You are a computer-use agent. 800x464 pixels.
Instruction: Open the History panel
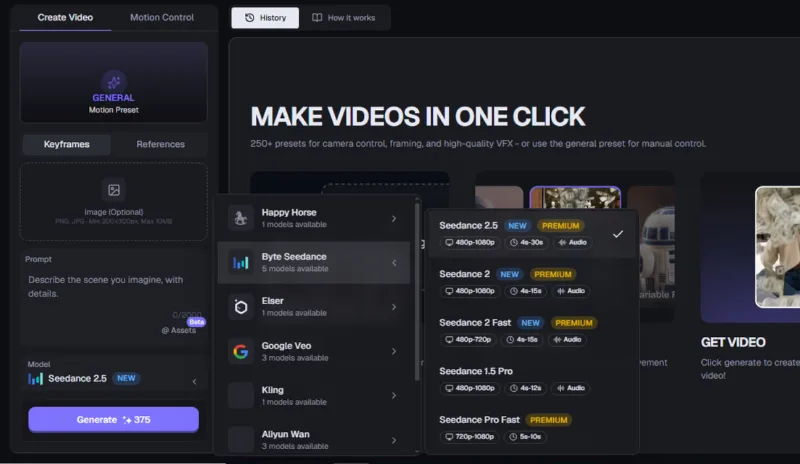(265, 18)
